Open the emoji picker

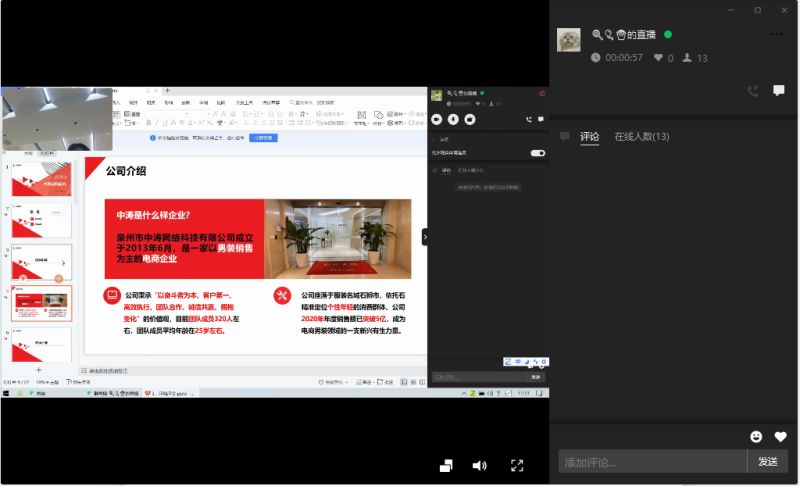756,437
